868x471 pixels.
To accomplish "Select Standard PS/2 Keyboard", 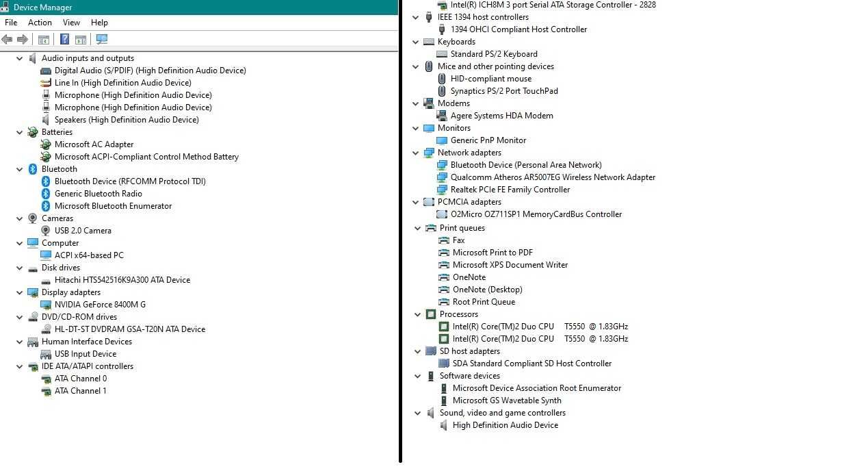I will tap(494, 54).
